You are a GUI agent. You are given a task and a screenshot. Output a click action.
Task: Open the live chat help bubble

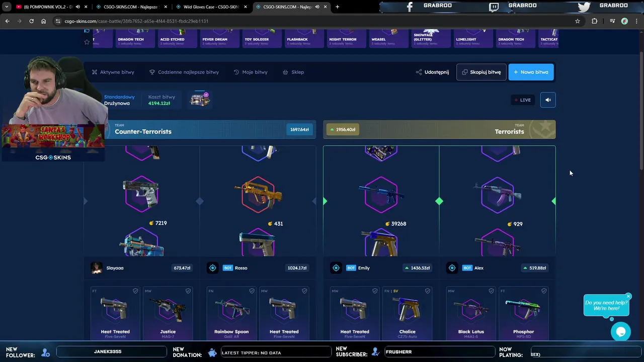click(621, 332)
